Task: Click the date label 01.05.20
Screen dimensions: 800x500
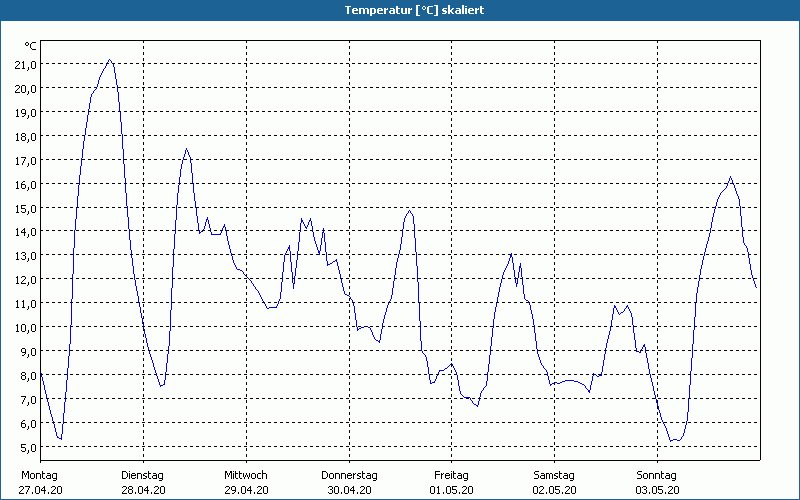Action: click(x=451, y=490)
